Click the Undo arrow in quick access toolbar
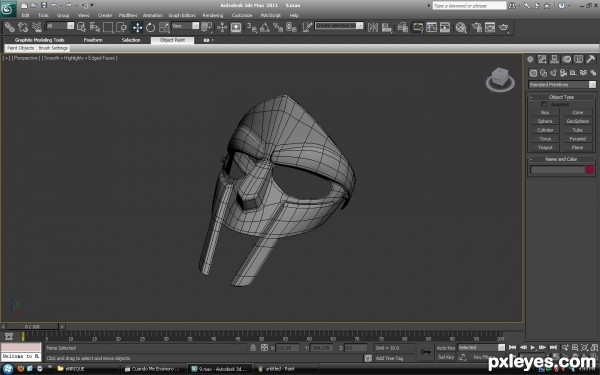The image size is (600, 375). [54, 5]
